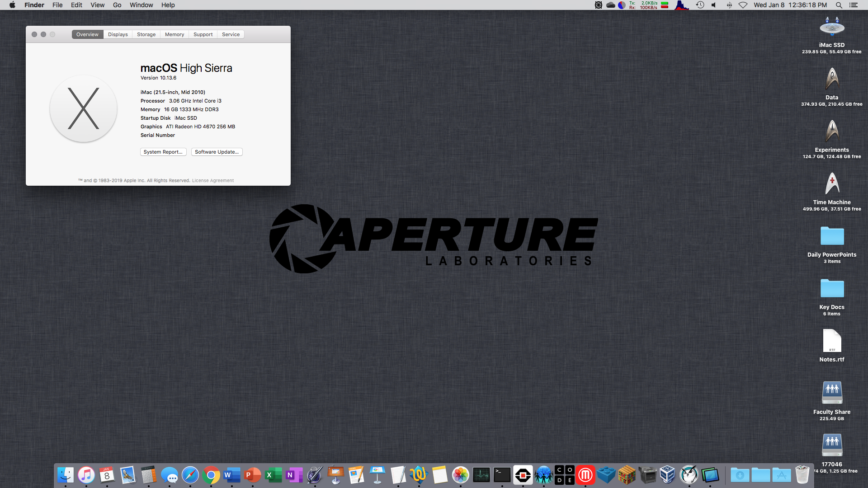
Task: Select the 177046 network drive icon
Action: point(832,445)
